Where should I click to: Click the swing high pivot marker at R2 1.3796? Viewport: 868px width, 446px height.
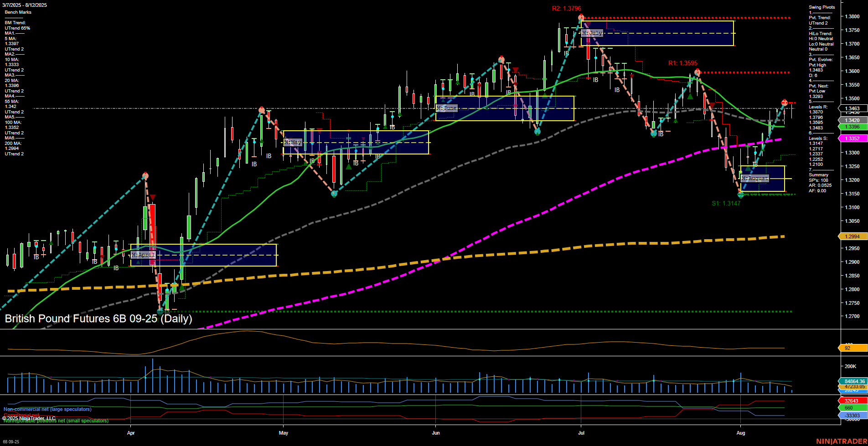580,16
